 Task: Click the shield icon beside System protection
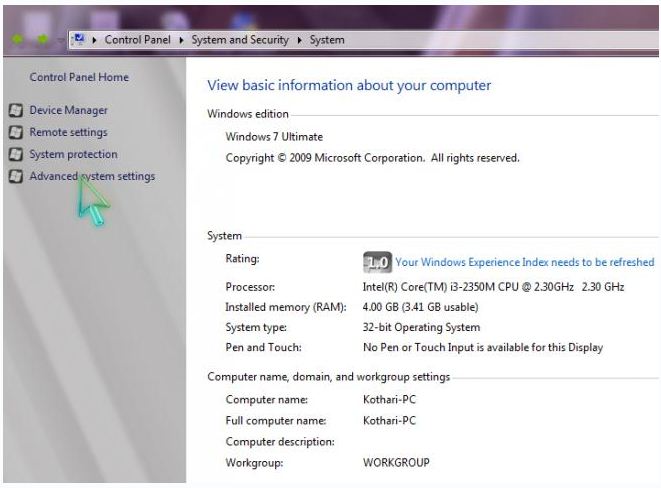pos(16,154)
